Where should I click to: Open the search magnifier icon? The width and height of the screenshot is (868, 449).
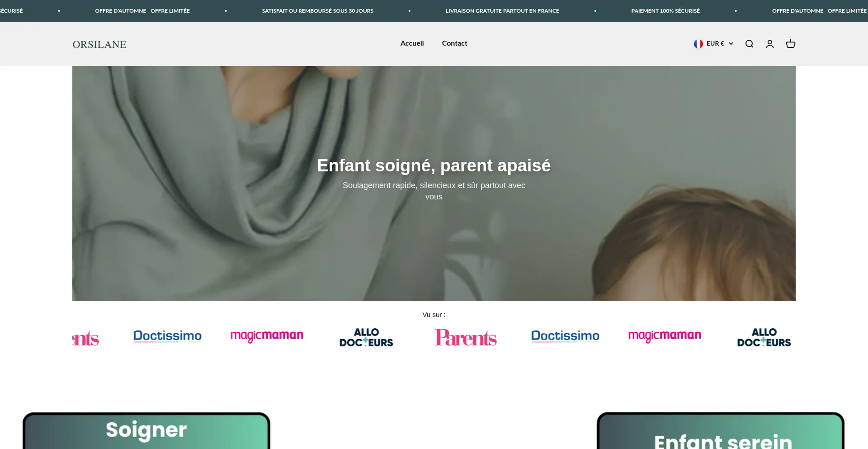click(x=749, y=44)
